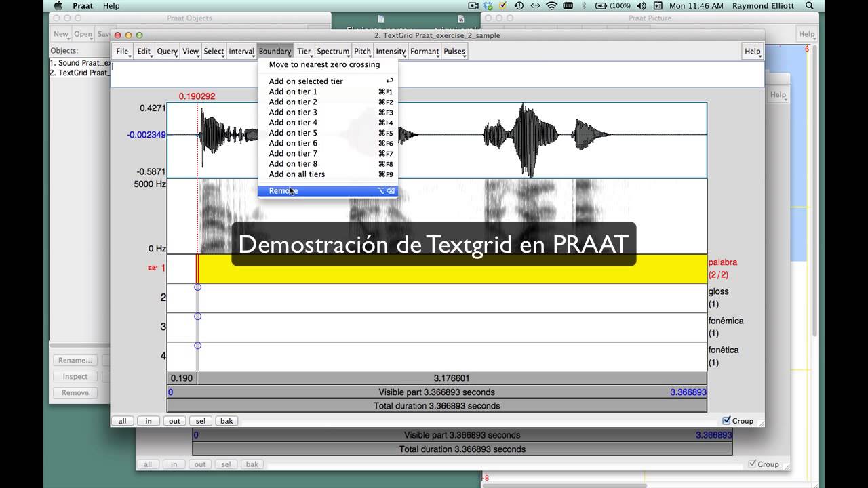Click the boundary circle handle on tier 4
This screenshot has height=488, width=868.
(x=197, y=346)
